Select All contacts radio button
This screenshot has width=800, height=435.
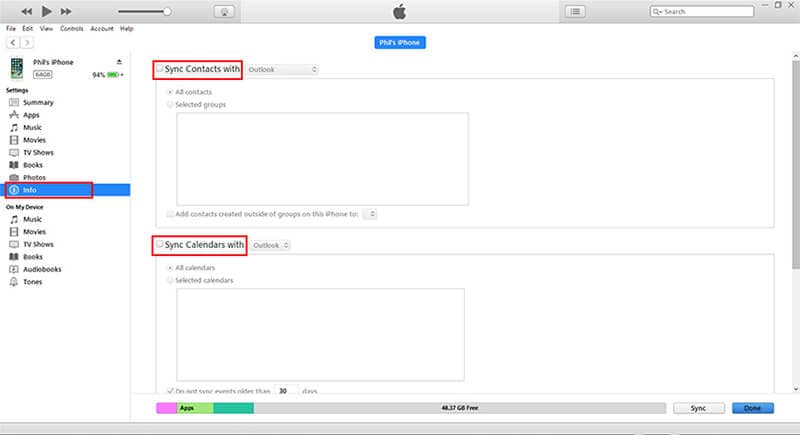tap(170, 92)
